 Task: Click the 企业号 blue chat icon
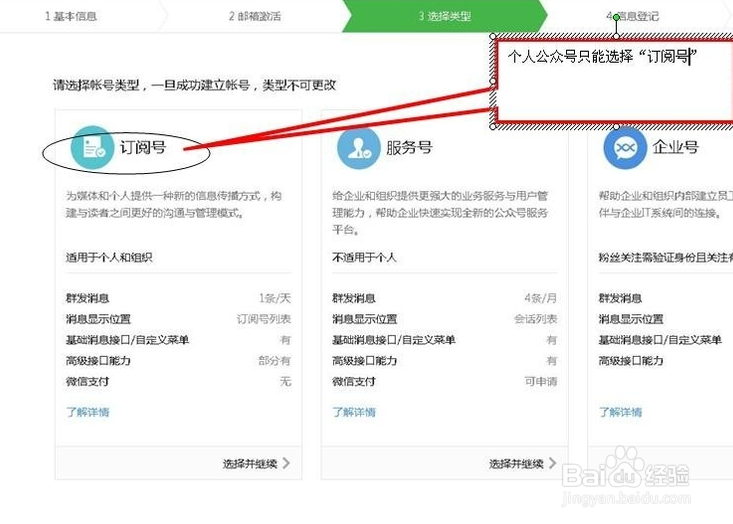coord(625,148)
